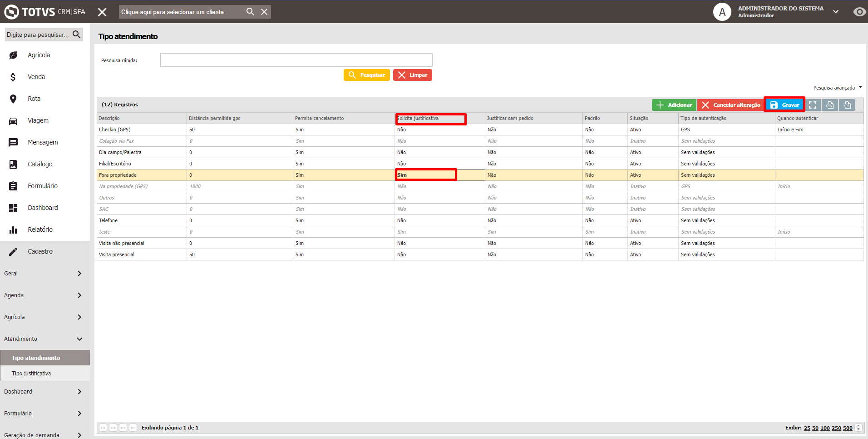This screenshot has width=868, height=439.
Task: Select the Checkin (GPS) row description
Action: click(x=115, y=130)
